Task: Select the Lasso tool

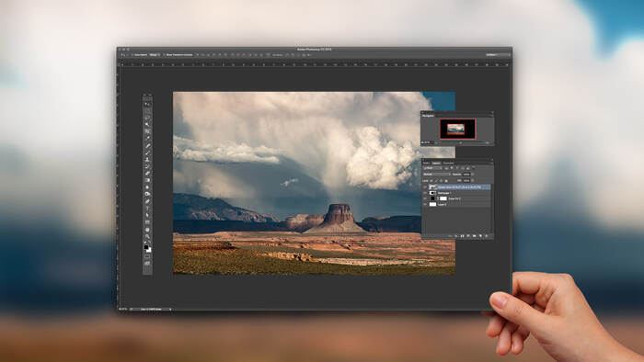Action: click(147, 118)
